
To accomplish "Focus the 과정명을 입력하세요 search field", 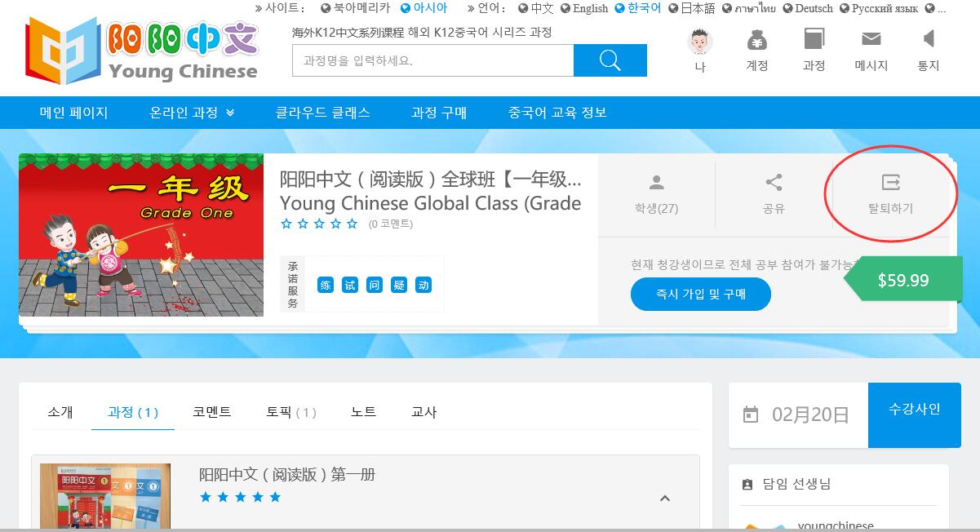I will pyautogui.click(x=432, y=60).
